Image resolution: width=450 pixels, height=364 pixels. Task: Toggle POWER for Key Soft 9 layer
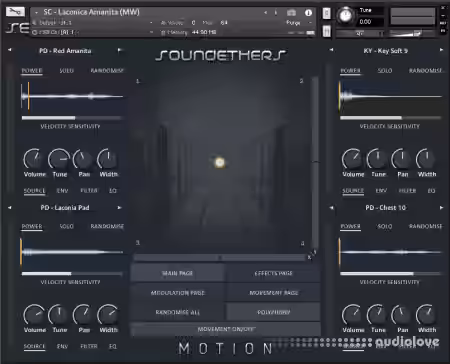[x=350, y=71]
